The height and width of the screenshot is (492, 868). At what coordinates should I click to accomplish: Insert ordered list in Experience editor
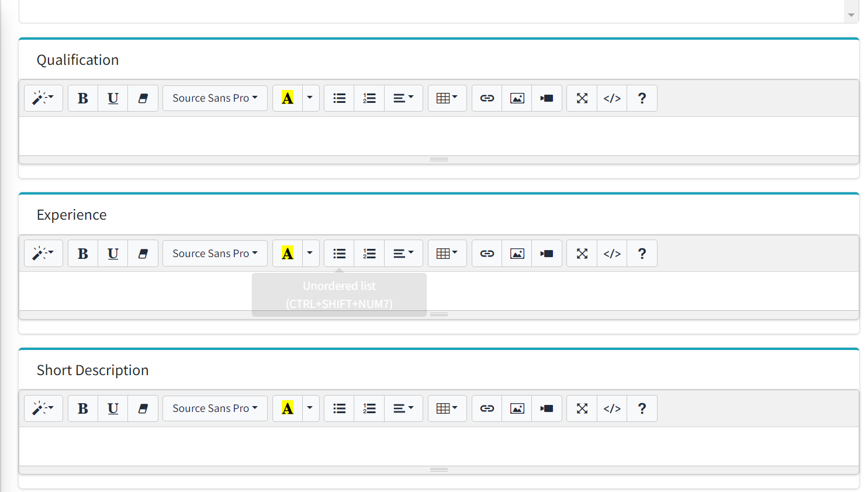[x=369, y=254]
